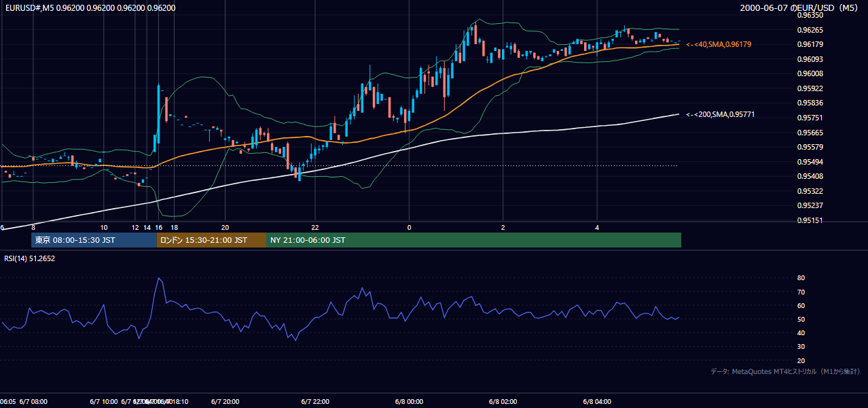868x408 pixels.
Task: Click the RSI scale level 60
Action: [801, 305]
